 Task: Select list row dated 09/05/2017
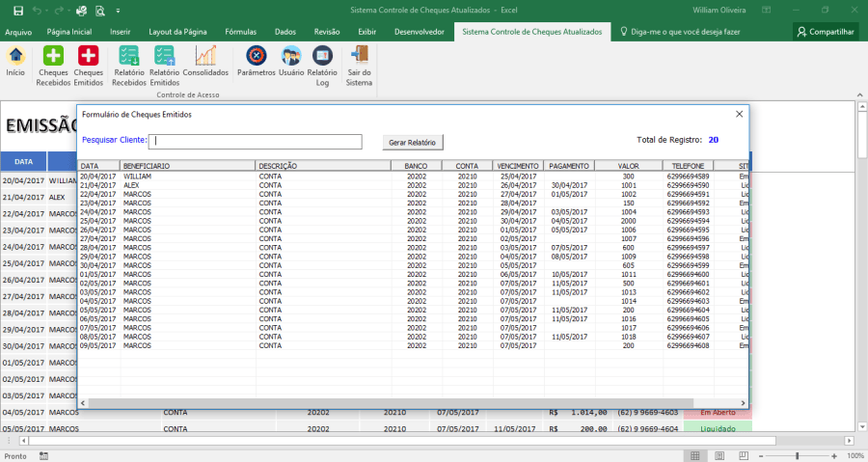[413, 346]
